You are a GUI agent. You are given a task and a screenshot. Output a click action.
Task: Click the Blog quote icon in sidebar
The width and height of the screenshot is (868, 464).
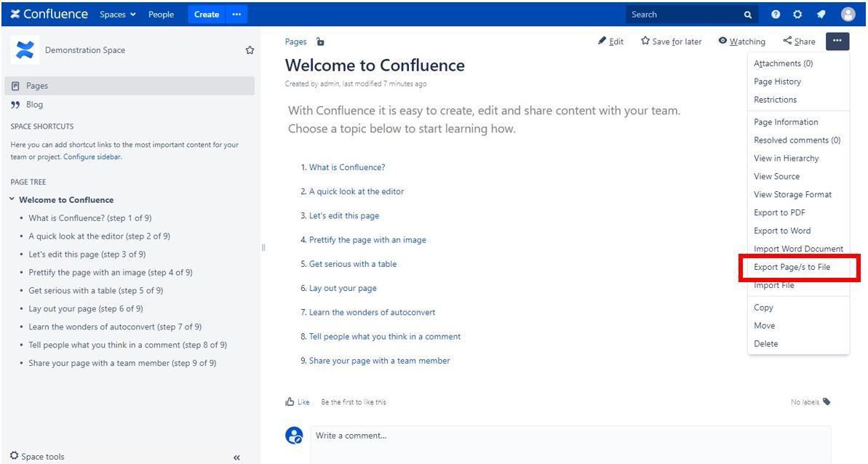[x=15, y=105]
